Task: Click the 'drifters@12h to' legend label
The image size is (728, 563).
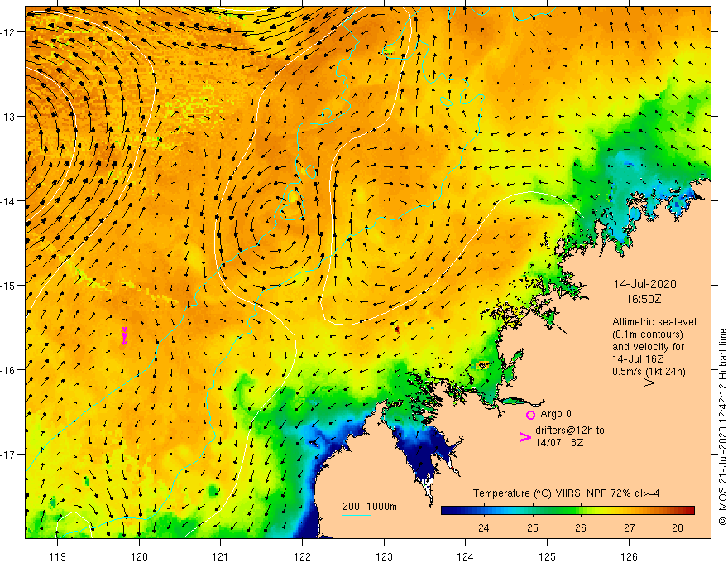Action: click(570, 431)
